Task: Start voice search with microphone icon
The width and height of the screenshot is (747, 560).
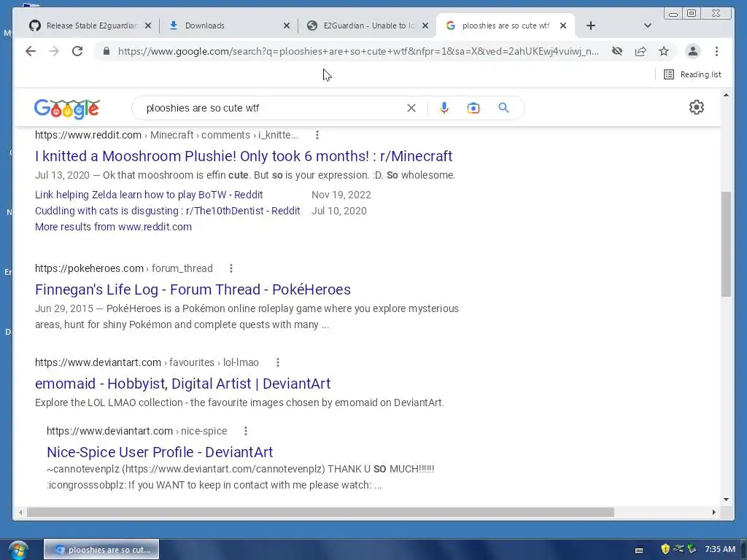Action: coord(444,108)
